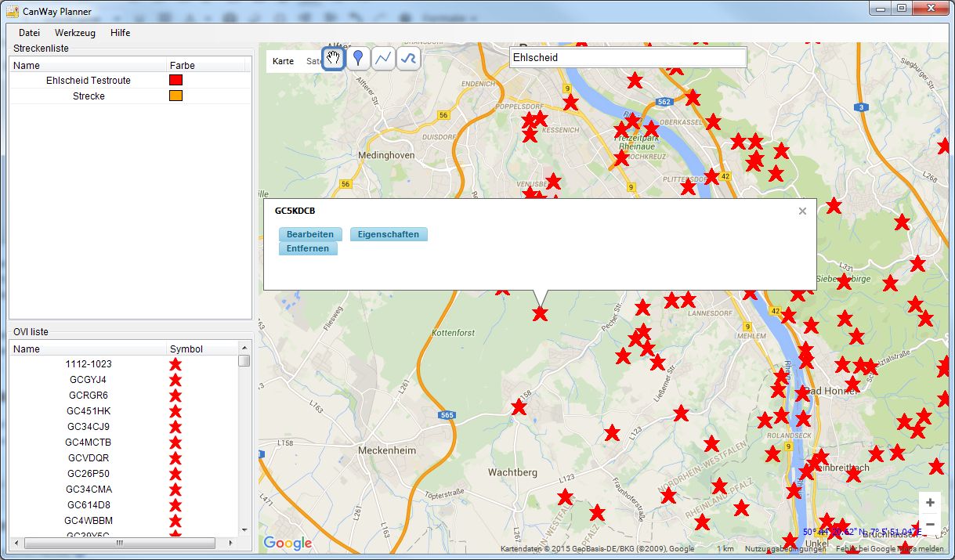Zoom in the map with plus button
The width and height of the screenshot is (955, 560).
[930, 503]
